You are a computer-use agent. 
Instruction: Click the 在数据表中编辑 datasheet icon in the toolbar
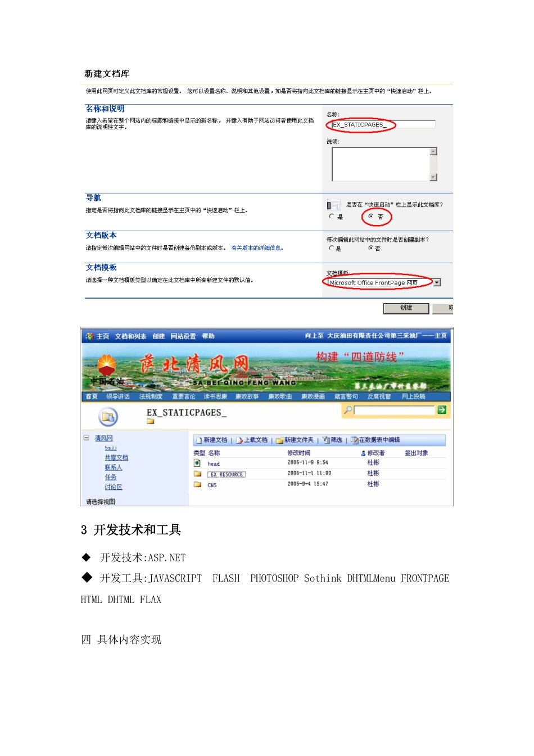(x=355, y=440)
